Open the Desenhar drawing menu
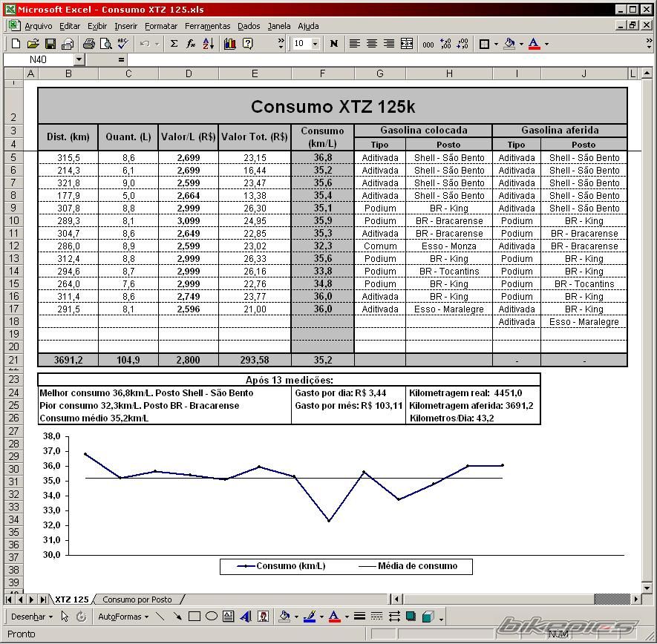657x644 pixels. point(32,617)
